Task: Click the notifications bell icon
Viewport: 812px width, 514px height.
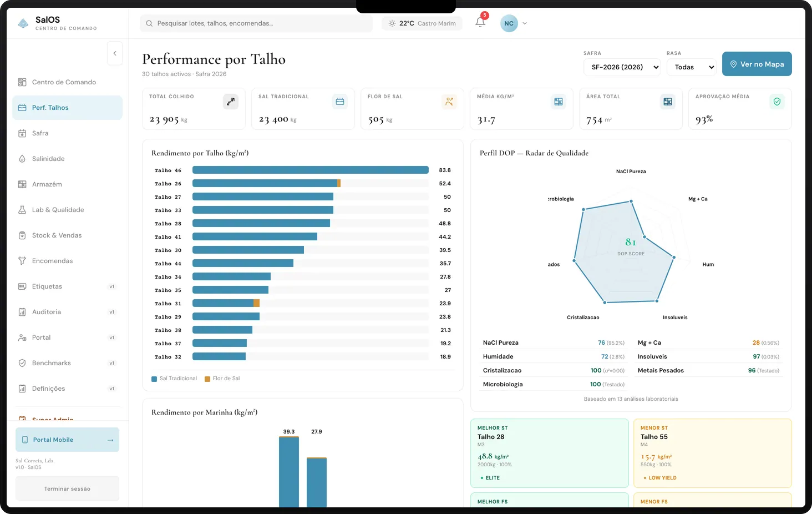Action: 479,23
